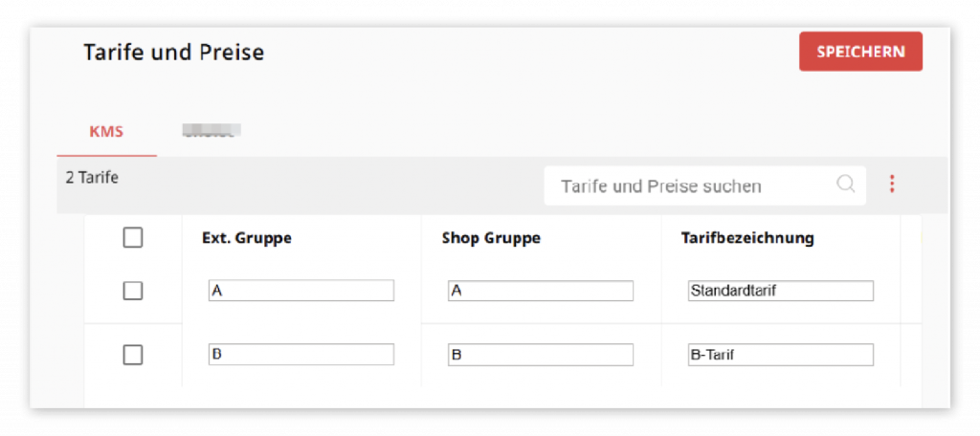This screenshot has width=980, height=436.
Task: Edit the Ext. Gruppe field containing B
Action: click(301, 354)
